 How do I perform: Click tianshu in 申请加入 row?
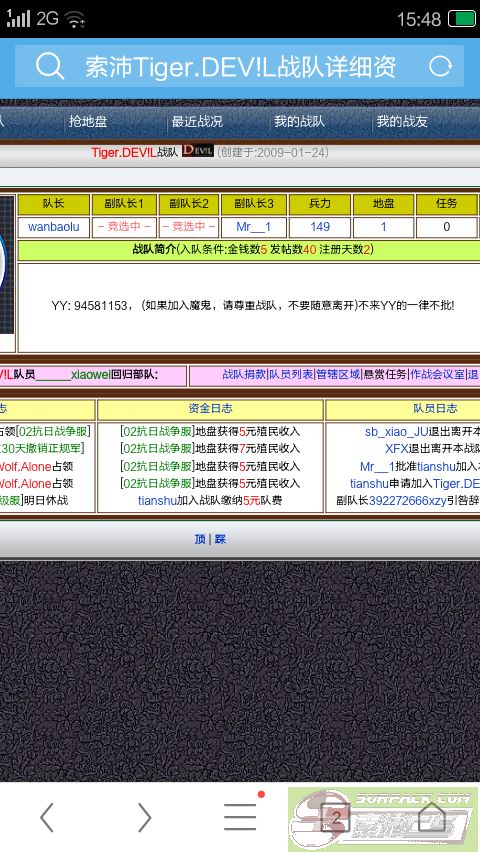coord(369,484)
